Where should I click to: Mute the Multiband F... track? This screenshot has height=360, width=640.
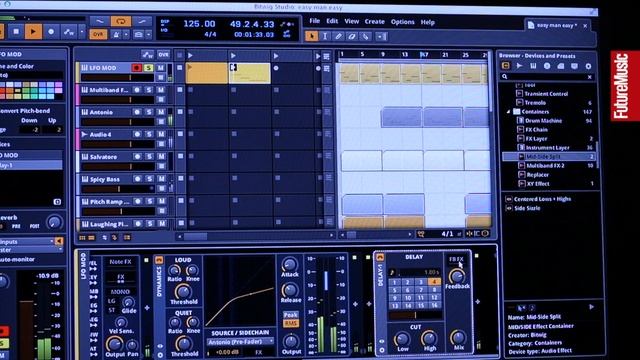(x=161, y=90)
